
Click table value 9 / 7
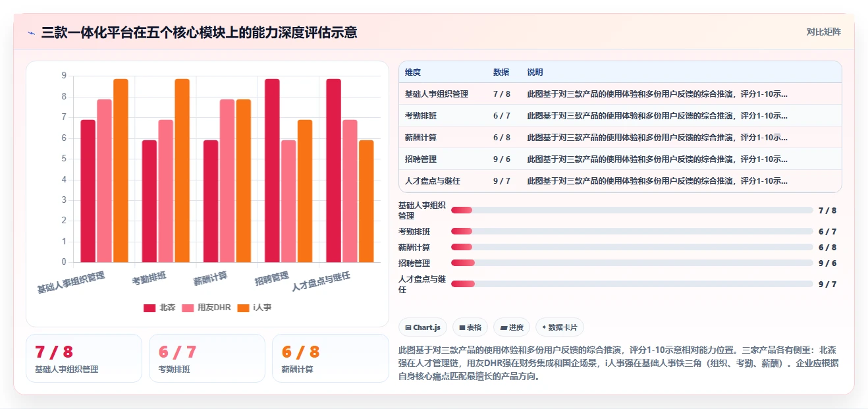[502, 181]
